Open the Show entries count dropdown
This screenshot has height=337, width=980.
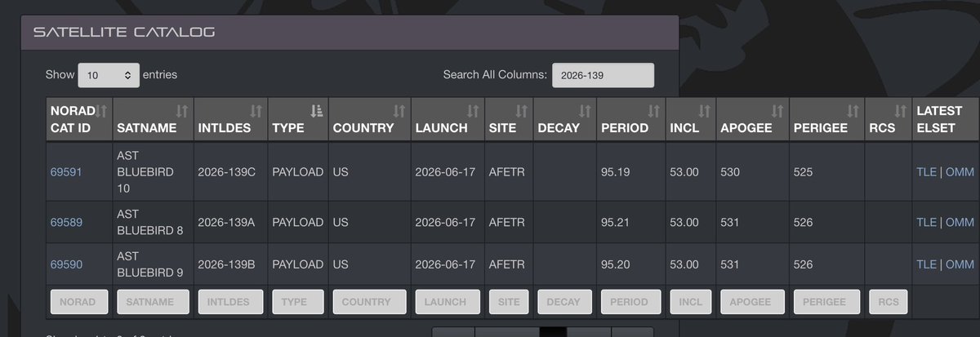point(109,74)
